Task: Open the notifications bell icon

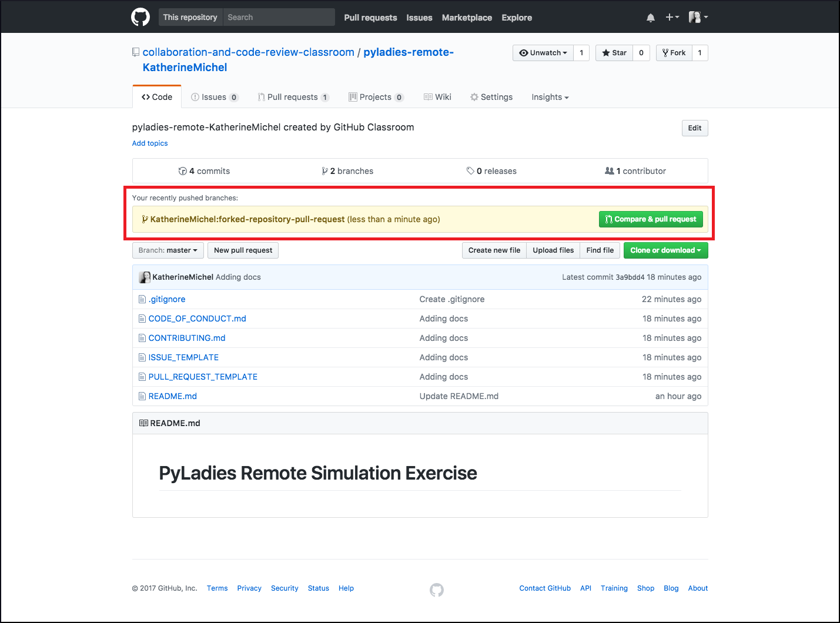Action: [x=651, y=18]
